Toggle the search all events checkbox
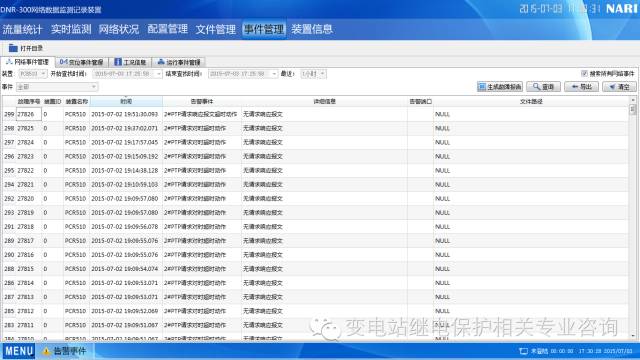 (x=584, y=73)
